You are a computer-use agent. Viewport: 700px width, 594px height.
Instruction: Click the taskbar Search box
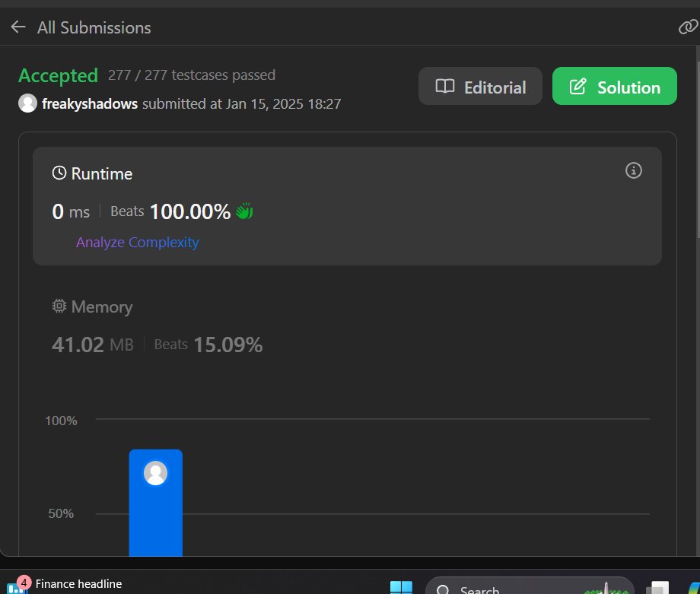[530, 587]
